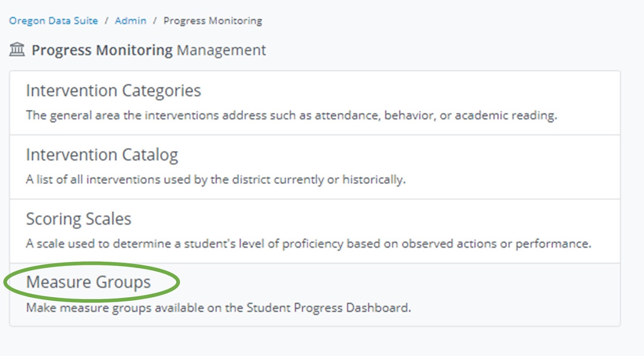
Task: Click the words Student Progress Dashboard in the description
Action: coord(328,308)
